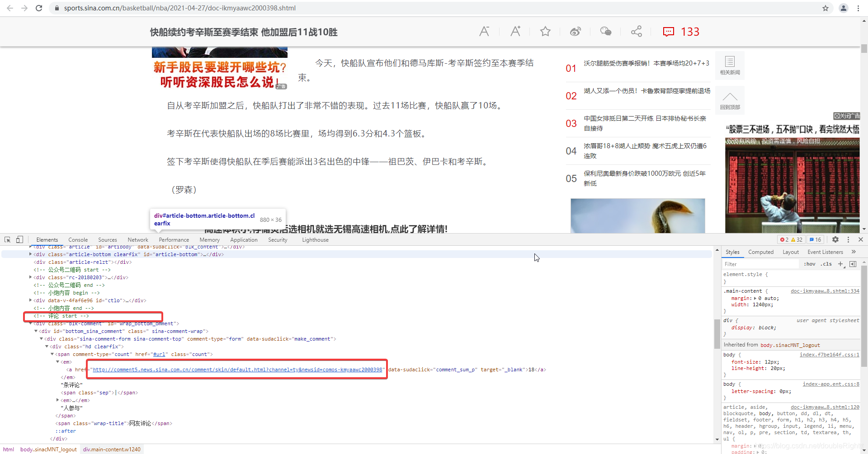Screen dimensions: 868x454
Task: Toggle the bookmark star in the address bar
Action: click(825, 8)
